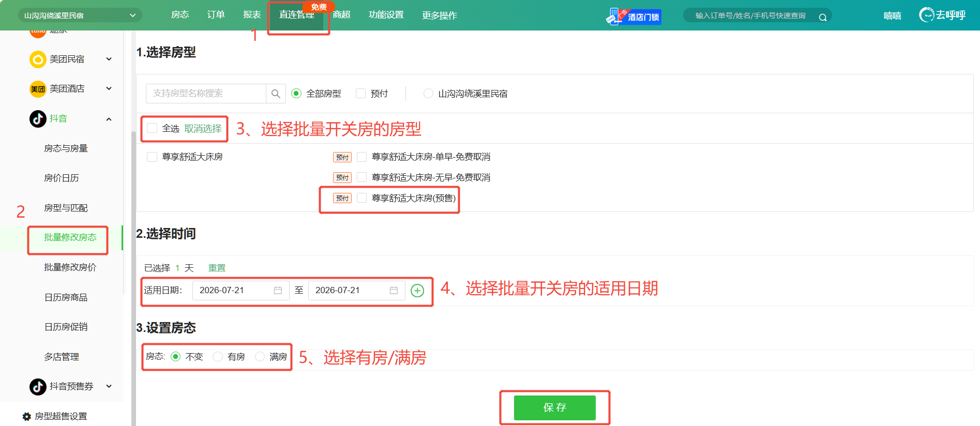
Task: Open the 山沟沟绕溪里民宿 store dropdown
Action: click(x=80, y=16)
